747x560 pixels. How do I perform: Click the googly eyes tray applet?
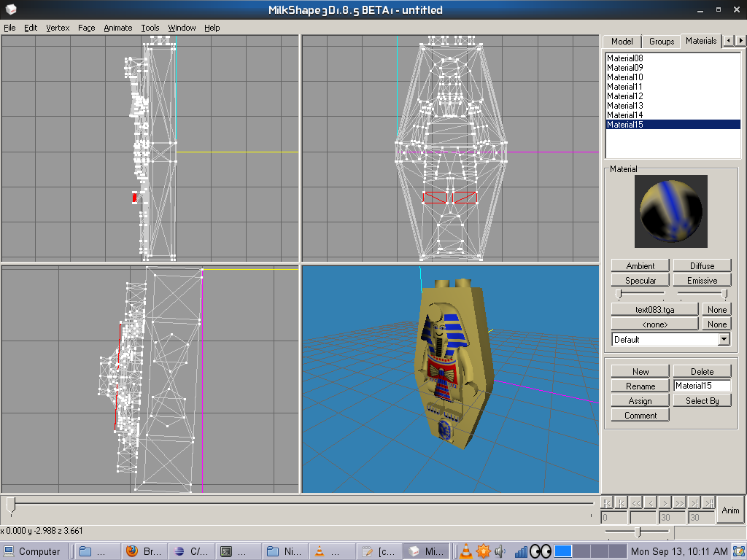pyautogui.click(x=540, y=551)
